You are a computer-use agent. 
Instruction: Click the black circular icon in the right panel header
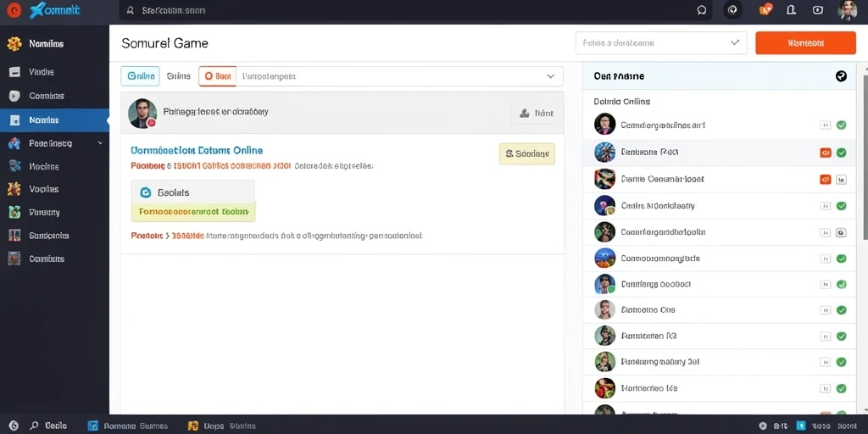841,76
